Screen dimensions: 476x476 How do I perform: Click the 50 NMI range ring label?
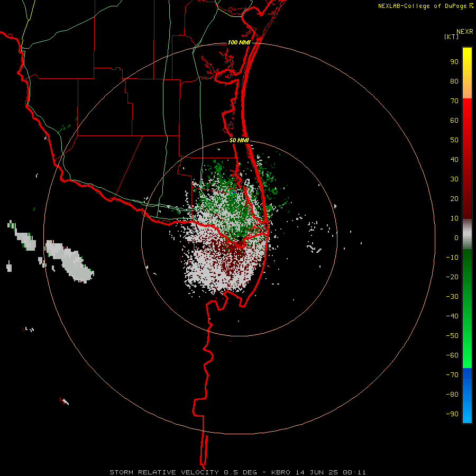239,140
